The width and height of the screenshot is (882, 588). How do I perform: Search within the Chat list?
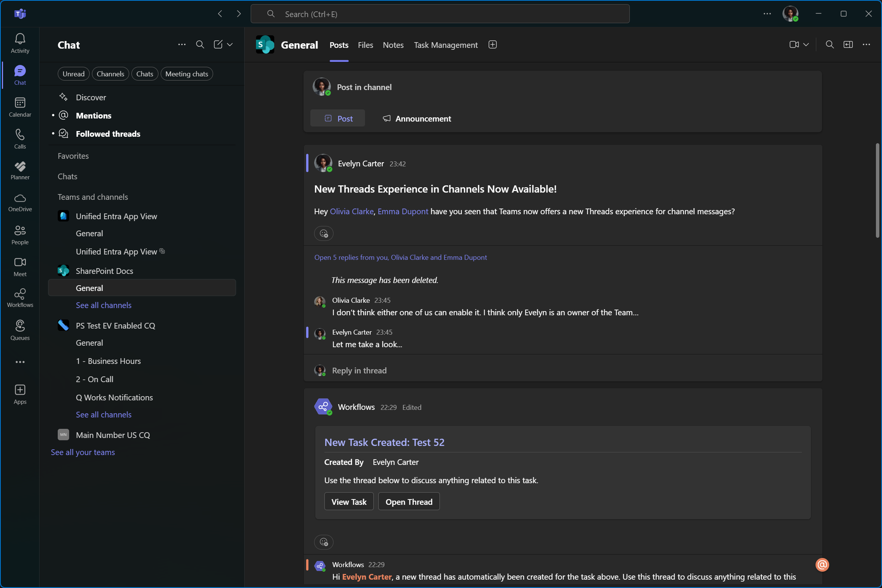pos(200,45)
